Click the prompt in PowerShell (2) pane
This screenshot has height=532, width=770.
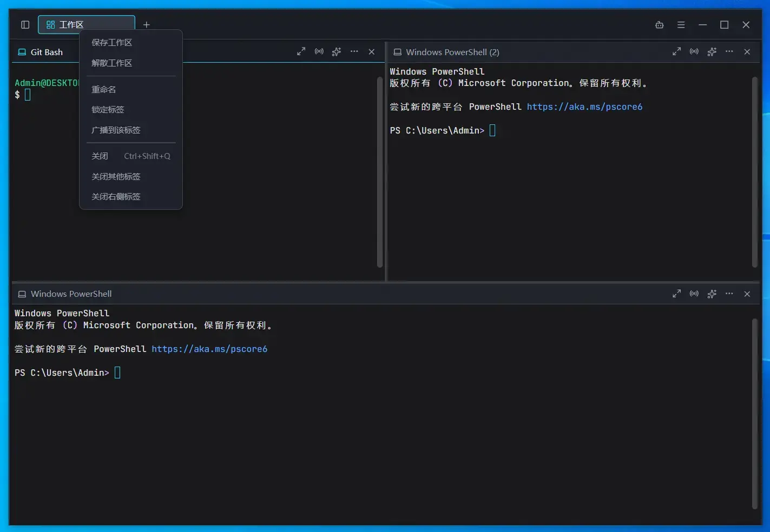tap(442, 131)
